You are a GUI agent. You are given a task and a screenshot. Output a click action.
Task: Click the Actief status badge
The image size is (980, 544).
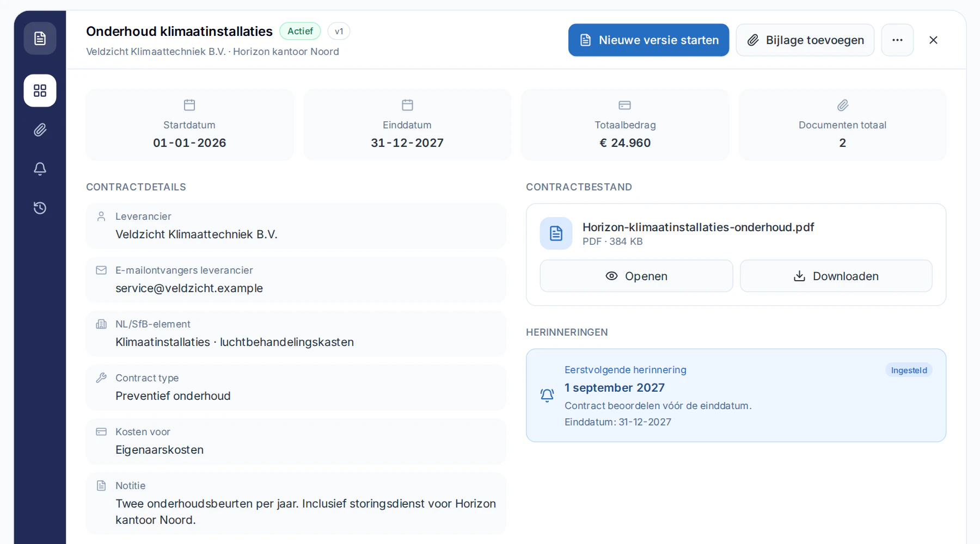[300, 31]
